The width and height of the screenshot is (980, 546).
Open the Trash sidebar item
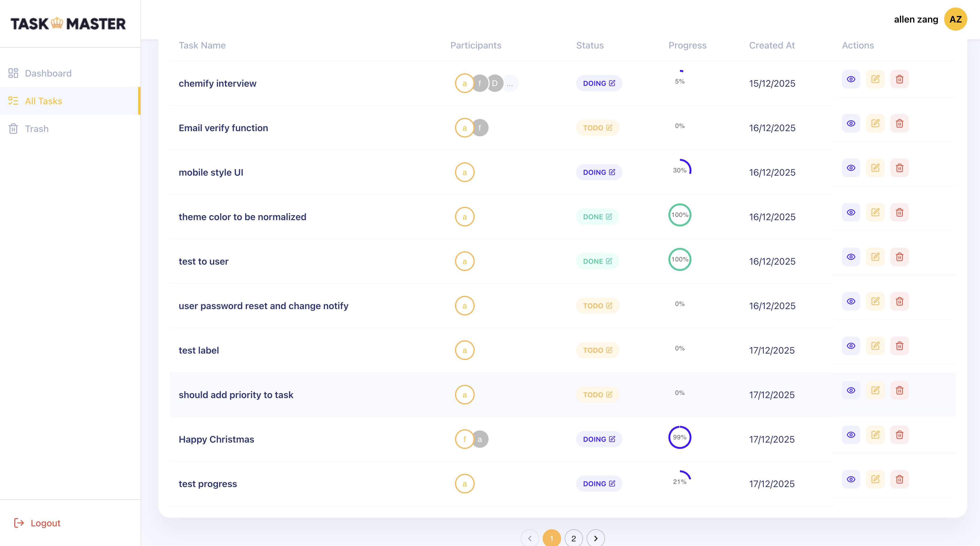click(36, 129)
